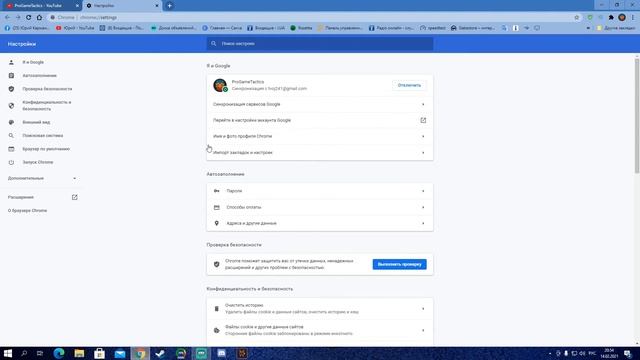Screen dimensions: 640x360
Task: Open 'Адреса и другие данные' row
Action: 320,223
